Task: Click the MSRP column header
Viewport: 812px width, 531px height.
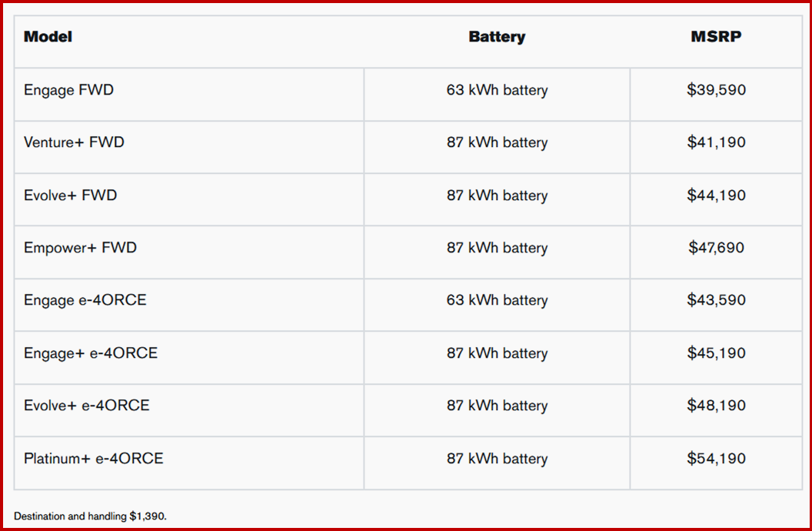Action: point(716,36)
